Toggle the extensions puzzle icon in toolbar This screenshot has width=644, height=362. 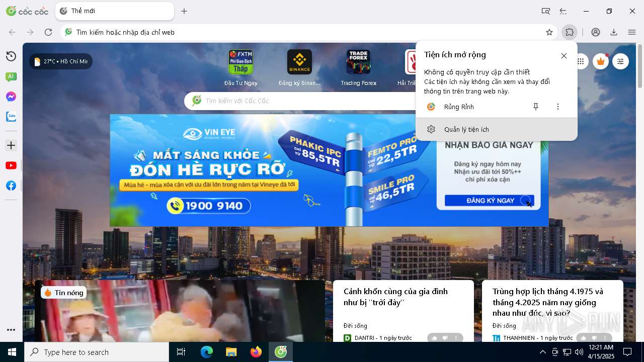[x=570, y=32]
